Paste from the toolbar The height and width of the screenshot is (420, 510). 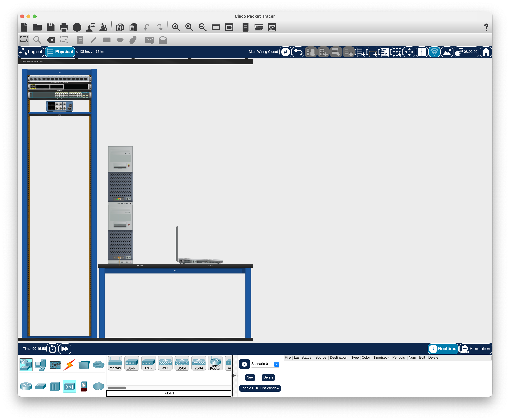(x=133, y=27)
